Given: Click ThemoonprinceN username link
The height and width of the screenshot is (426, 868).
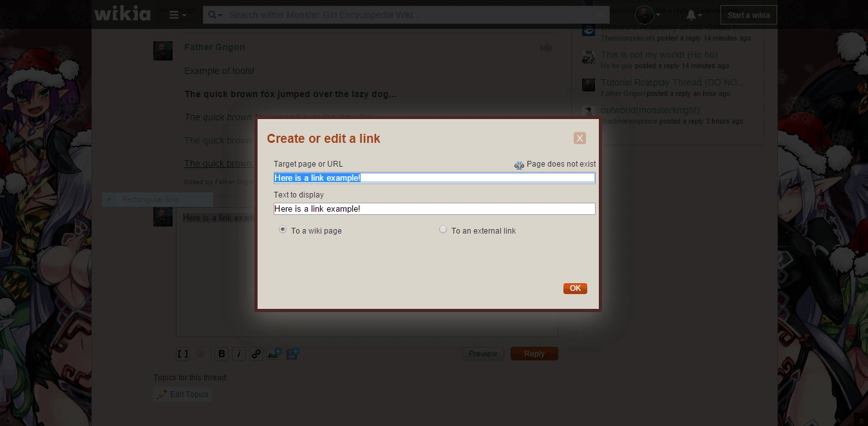Looking at the screenshot, I should click(627, 39).
